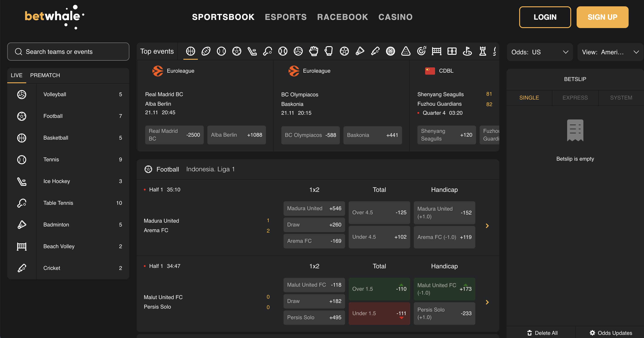This screenshot has width=644, height=338.
Task: Pick BC Olympiacos at -588 odds
Action: pyautogui.click(x=310, y=135)
